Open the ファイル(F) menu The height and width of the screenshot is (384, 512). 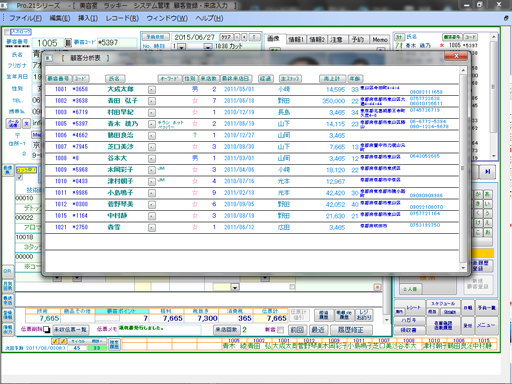point(25,18)
